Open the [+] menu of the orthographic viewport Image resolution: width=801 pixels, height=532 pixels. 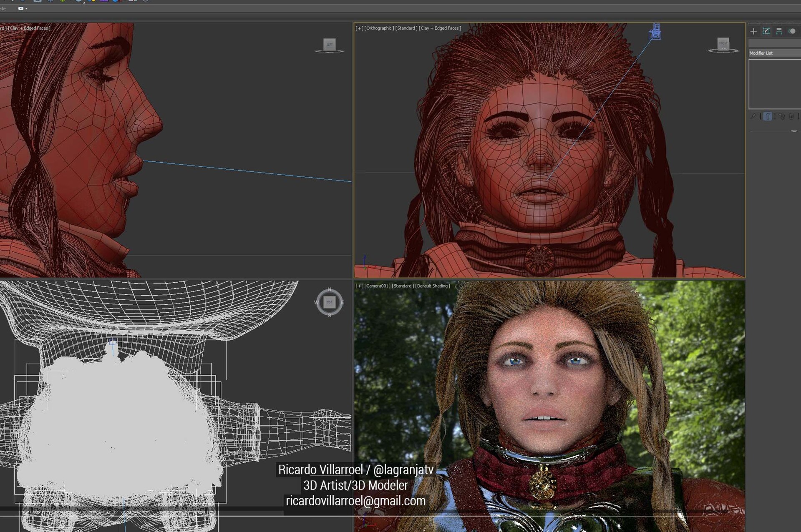(359, 28)
